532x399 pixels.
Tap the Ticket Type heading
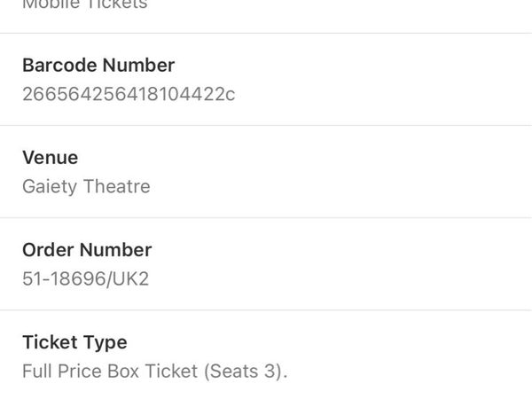(x=74, y=342)
